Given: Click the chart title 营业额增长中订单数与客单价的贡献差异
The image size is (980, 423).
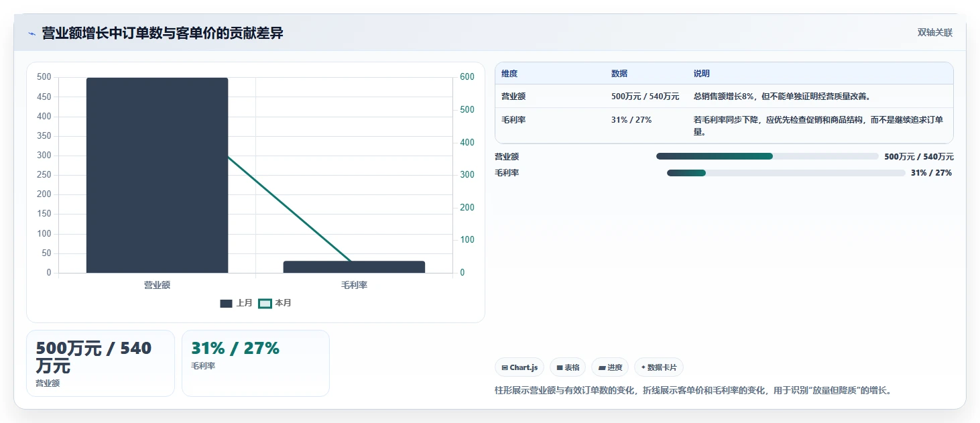Looking at the screenshot, I should point(163,33).
